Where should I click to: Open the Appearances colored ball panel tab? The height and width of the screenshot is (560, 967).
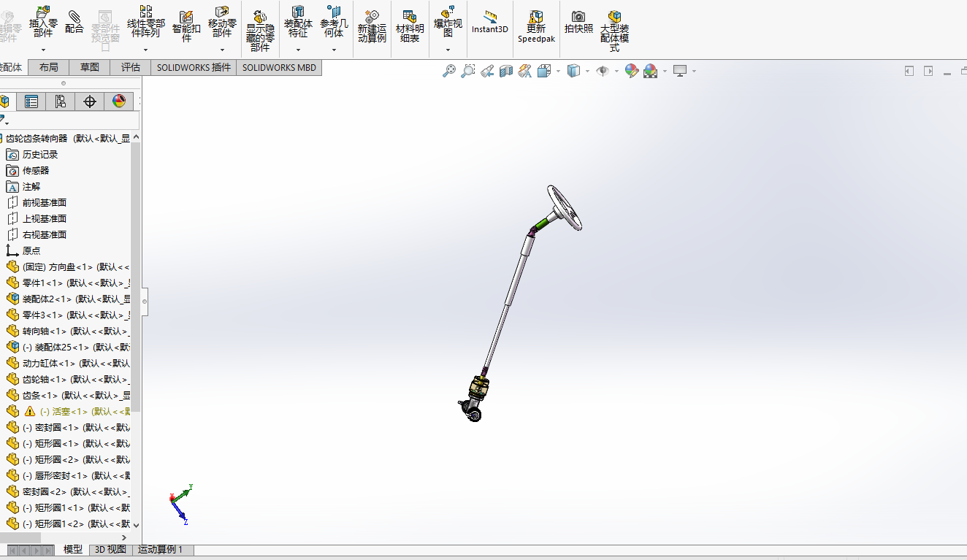[x=121, y=101]
